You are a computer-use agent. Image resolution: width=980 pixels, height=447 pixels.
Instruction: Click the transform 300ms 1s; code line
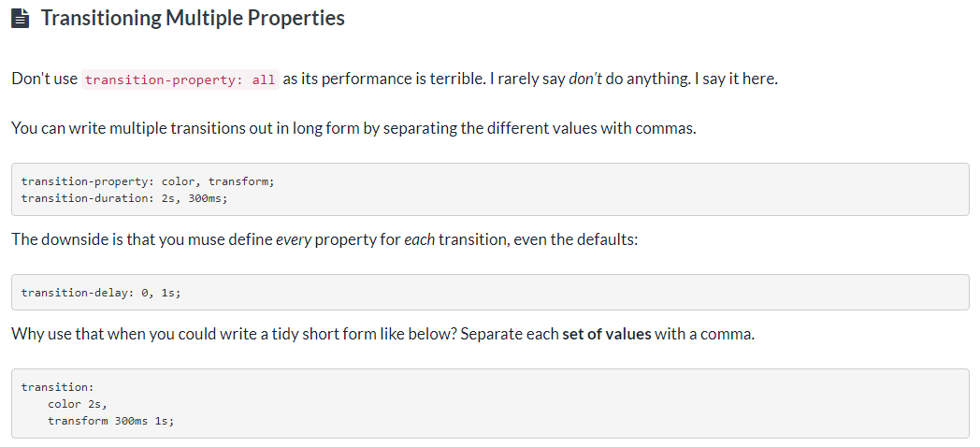[111, 421]
